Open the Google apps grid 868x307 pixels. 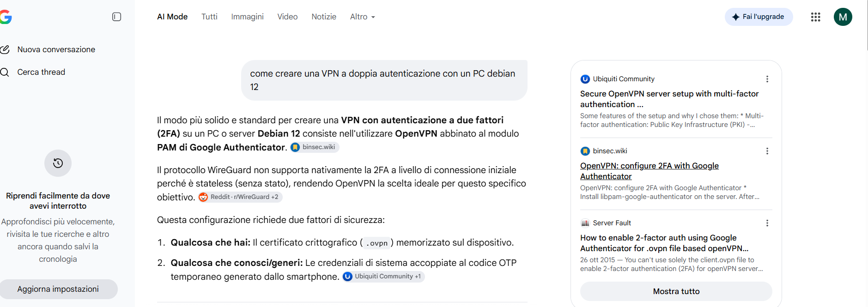pos(815,17)
